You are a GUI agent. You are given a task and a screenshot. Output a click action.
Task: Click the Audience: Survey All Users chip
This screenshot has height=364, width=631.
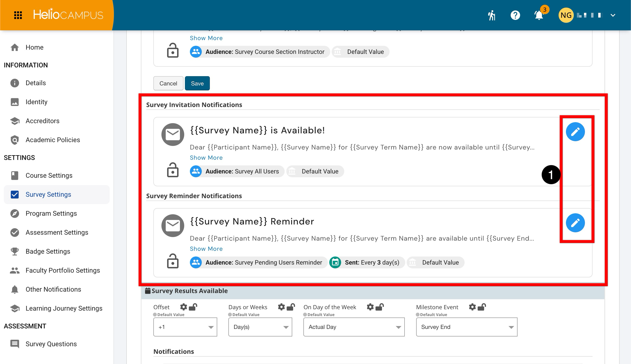pyautogui.click(x=237, y=172)
